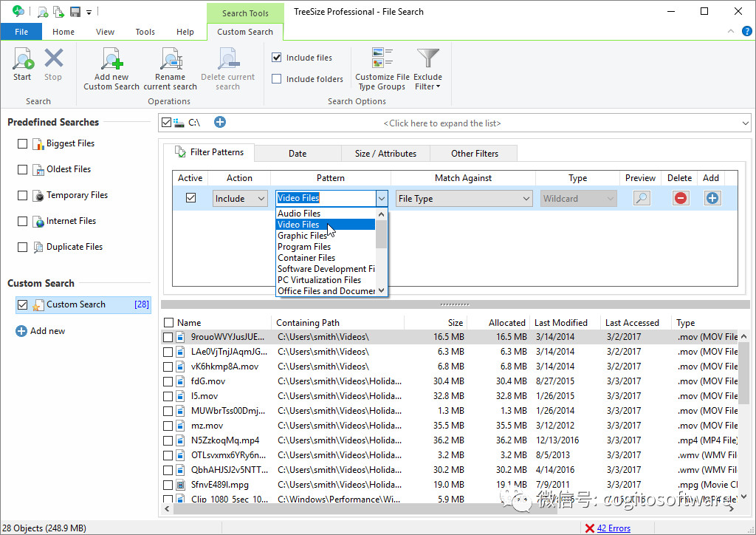The height and width of the screenshot is (535, 756).
Task: Open quick access toolbar customize arrow
Action: pos(89,12)
